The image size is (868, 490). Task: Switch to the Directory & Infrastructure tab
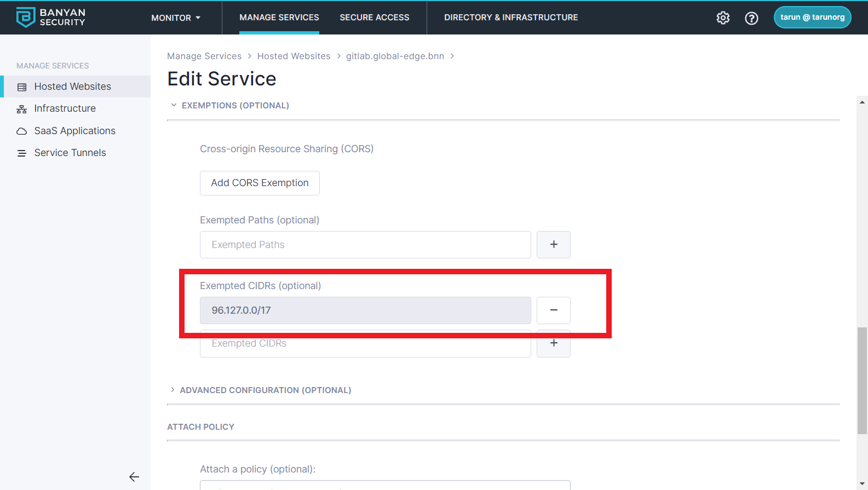pyautogui.click(x=511, y=18)
